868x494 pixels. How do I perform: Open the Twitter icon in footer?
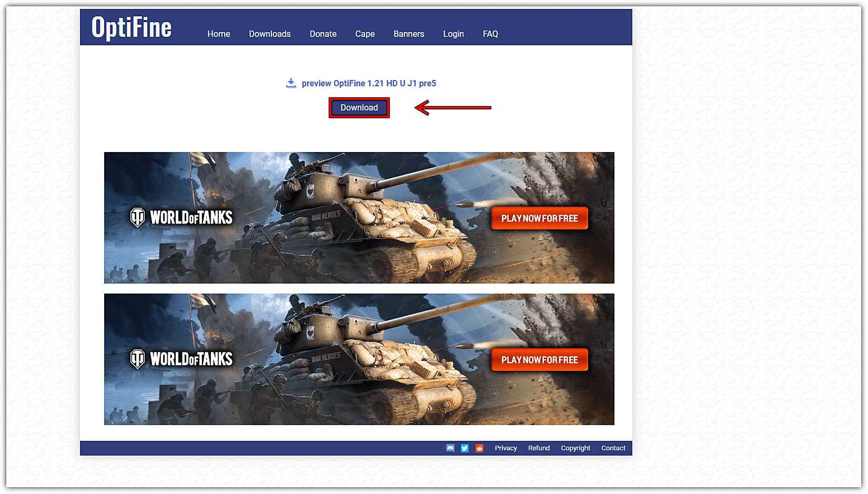click(x=465, y=448)
